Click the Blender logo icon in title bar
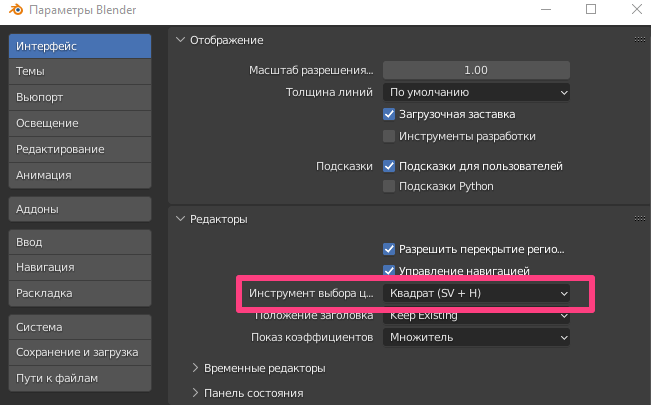 click(x=14, y=11)
